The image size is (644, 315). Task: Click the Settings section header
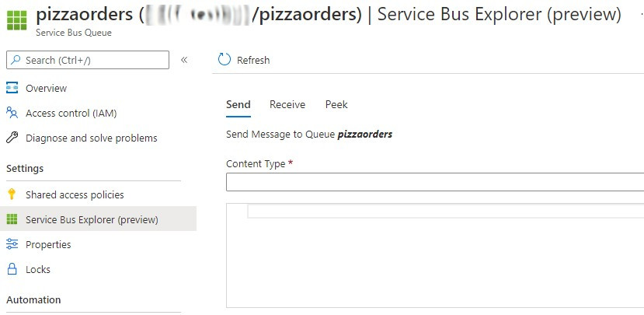pyautogui.click(x=25, y=168)
